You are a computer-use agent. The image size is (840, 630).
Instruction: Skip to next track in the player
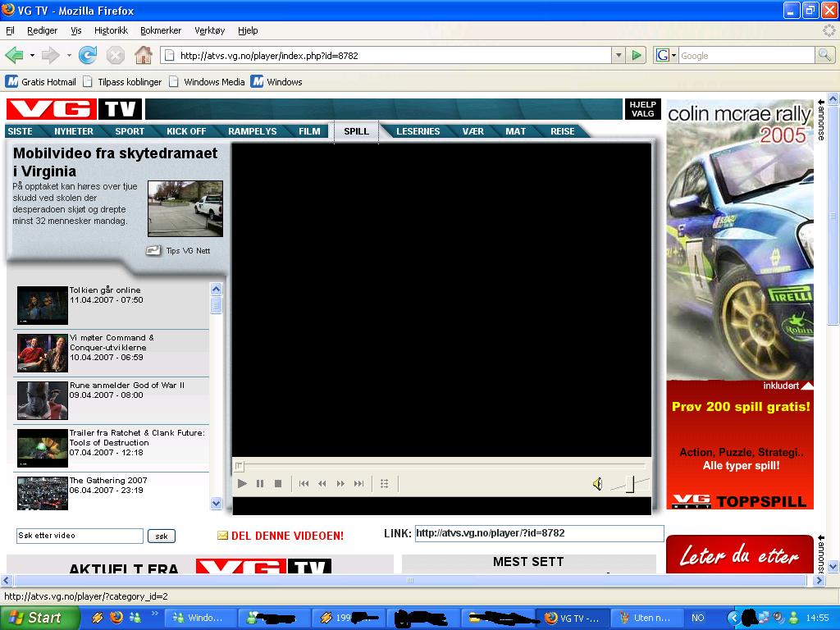point(359,484)
